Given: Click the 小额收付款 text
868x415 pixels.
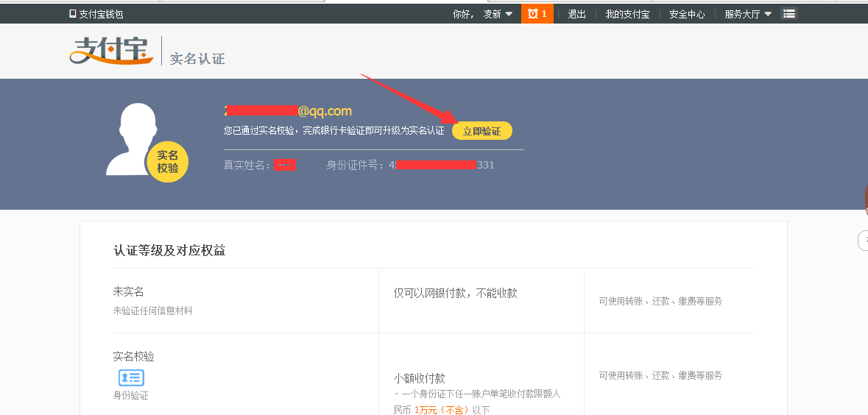Looking at the screenshot, I should 419,378.
